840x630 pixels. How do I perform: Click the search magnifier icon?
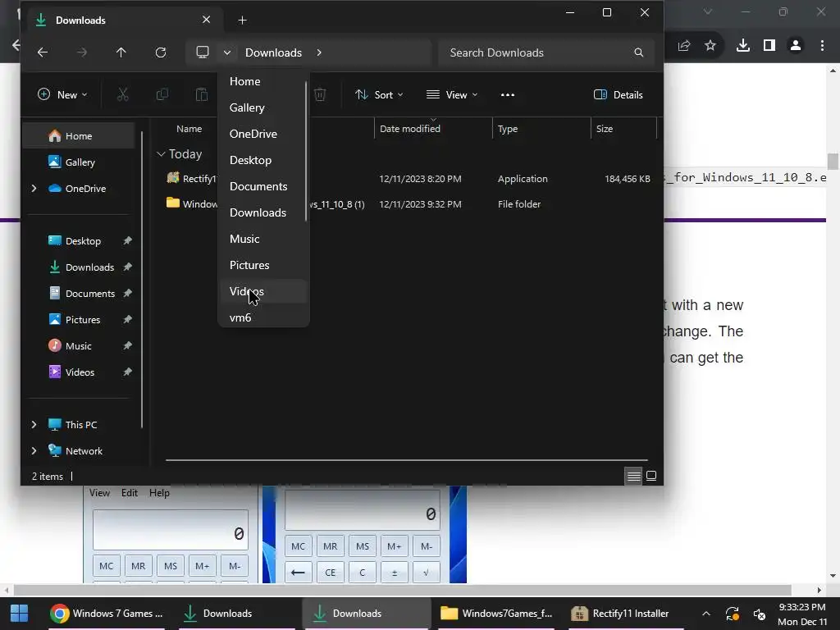click(638, 52)
